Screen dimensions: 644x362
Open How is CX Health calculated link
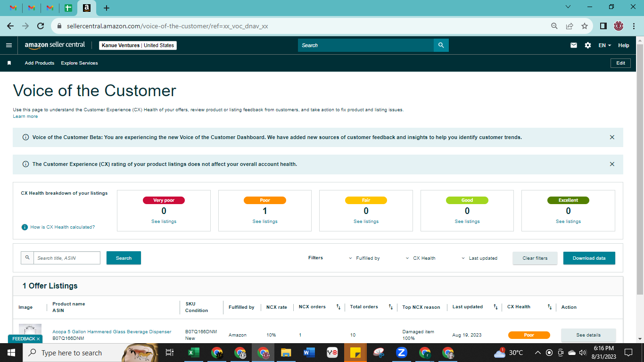pyautogui.click(x=63, y=227)
